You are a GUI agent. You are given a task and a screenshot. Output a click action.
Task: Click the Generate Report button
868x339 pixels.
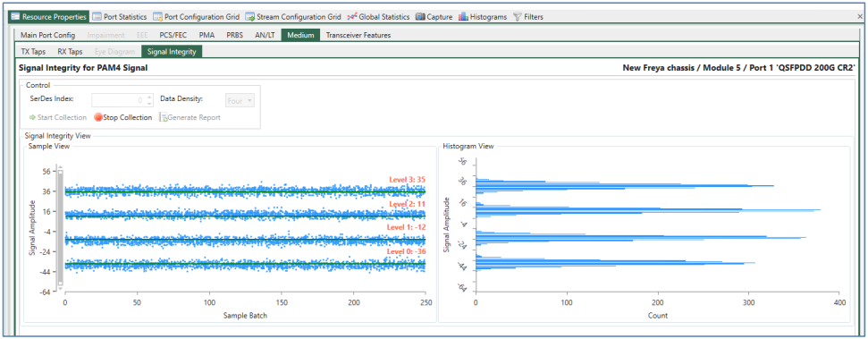[190, 117]
